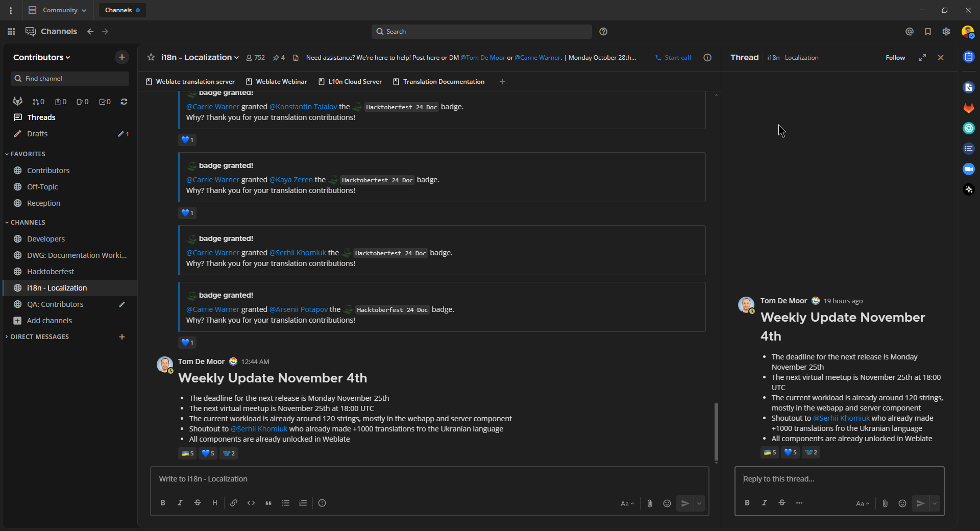
Task: Open the video conference app icon
Action: coord(968,169)
